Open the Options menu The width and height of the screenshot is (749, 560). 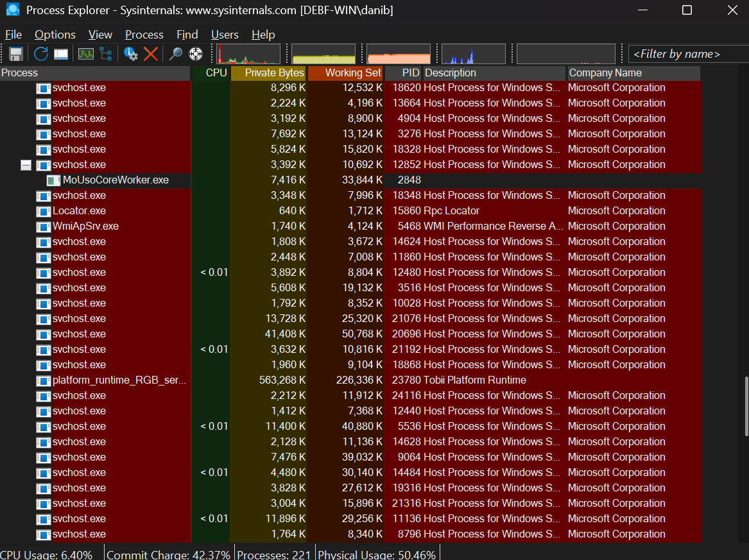[55, 35]
